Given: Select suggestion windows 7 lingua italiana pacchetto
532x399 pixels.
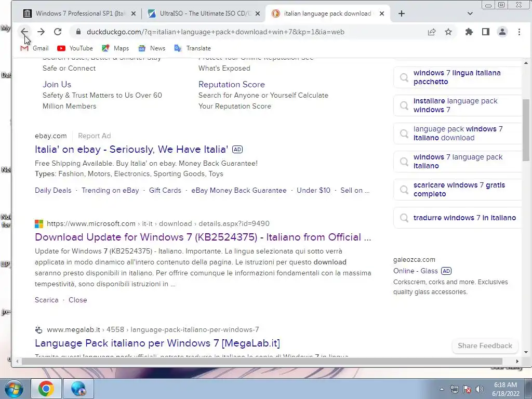Looking at the screenshot, I should click(x=457, y=77).
